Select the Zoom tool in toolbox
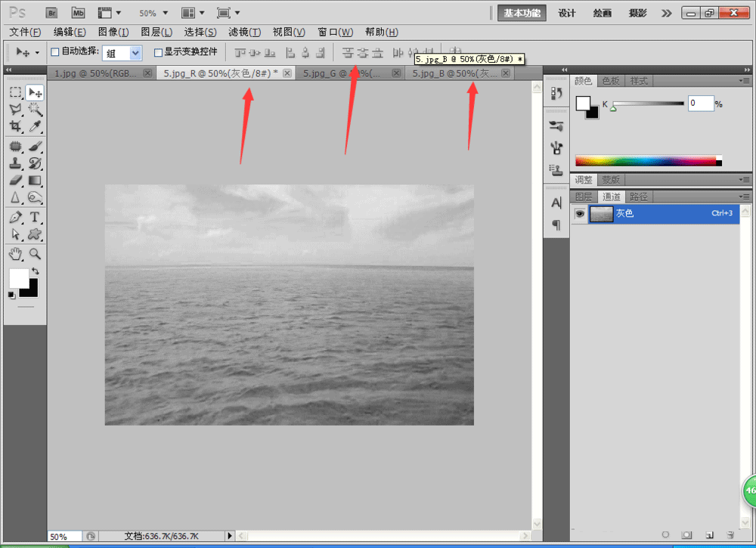This screenshot has width=756, height=548. coord(35,253)
